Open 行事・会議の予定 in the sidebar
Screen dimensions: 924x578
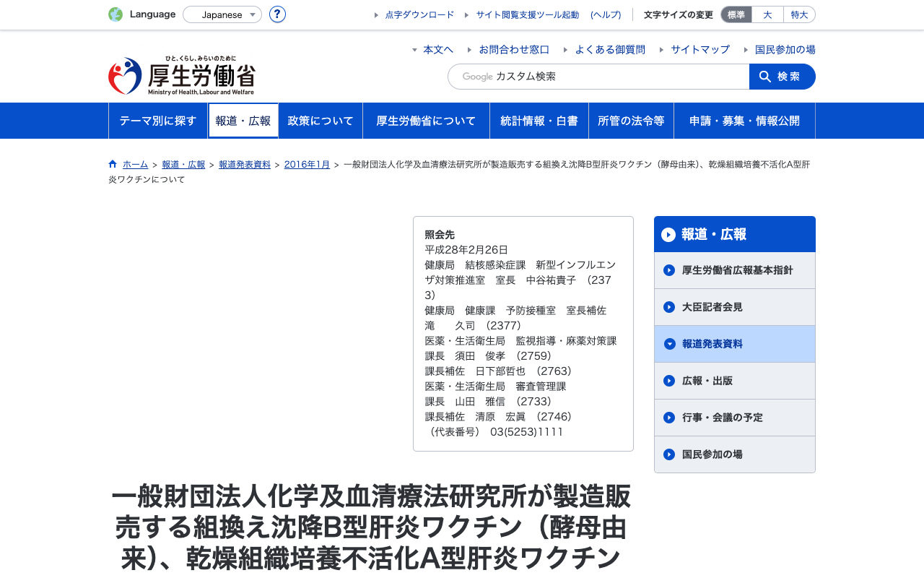click(735, 418)
